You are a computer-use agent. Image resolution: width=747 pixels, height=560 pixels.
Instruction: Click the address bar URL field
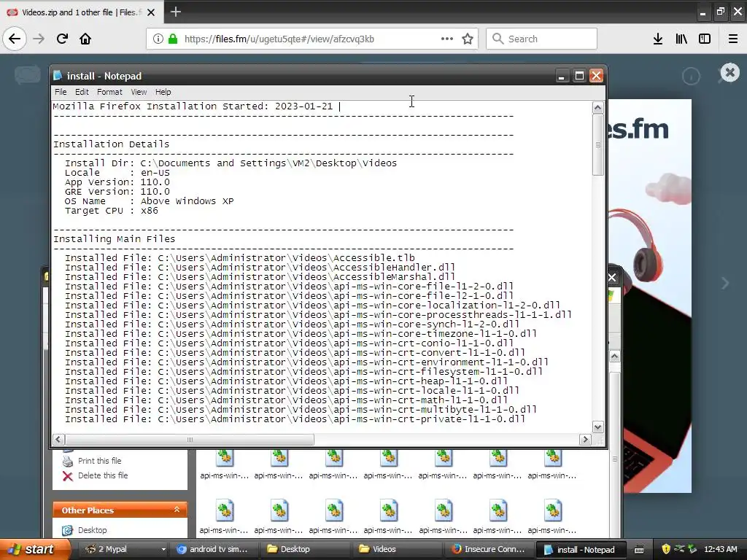click(312, 39)
